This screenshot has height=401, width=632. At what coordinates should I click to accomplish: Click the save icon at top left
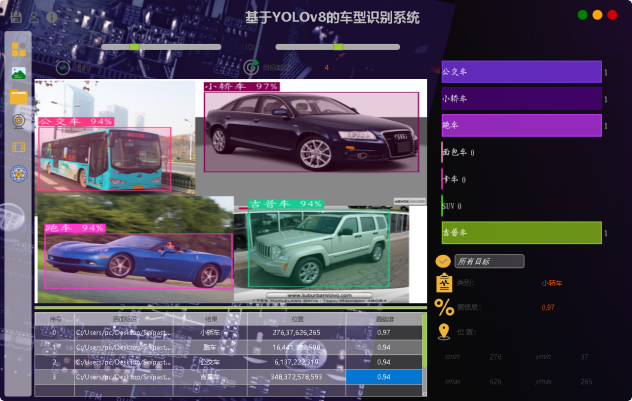coord(18,17)
